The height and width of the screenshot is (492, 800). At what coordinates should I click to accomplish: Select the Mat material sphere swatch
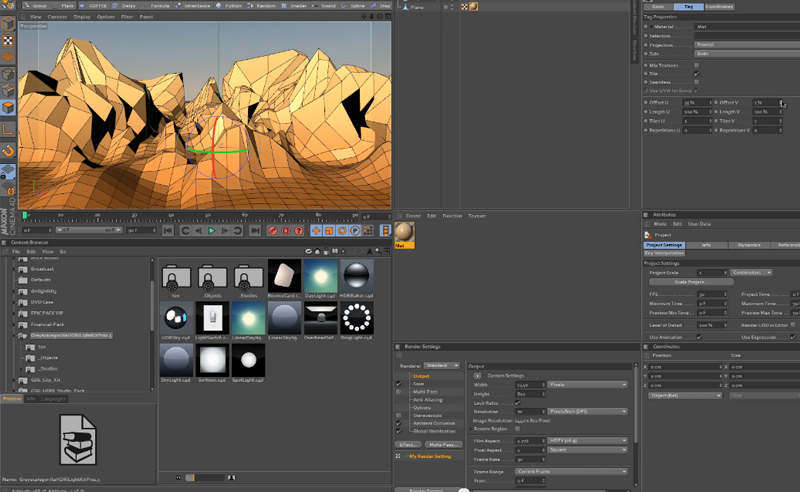click(x=404, y=233)
